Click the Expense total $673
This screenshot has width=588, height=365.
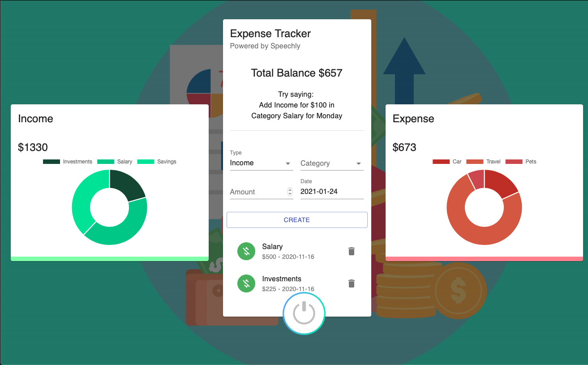click(404, 147)
